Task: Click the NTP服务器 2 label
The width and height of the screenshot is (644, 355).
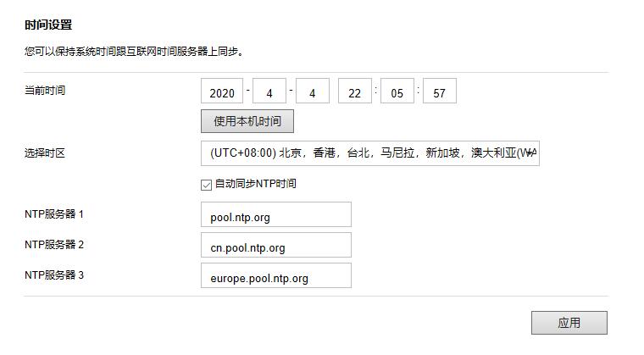Action: (x=54, y=245)
